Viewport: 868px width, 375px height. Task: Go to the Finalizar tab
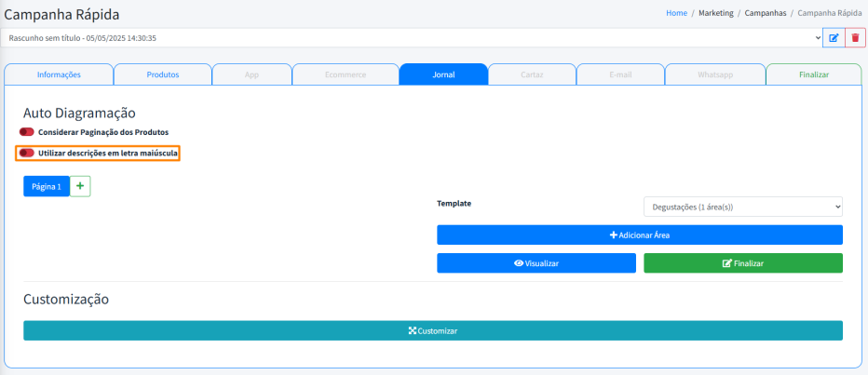[813, 74]
